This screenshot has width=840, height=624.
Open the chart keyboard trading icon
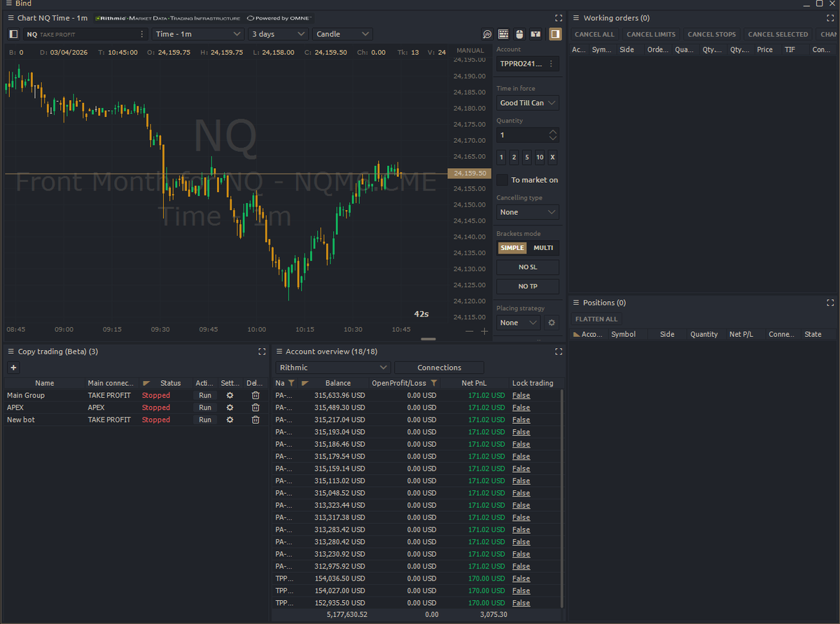503,34
